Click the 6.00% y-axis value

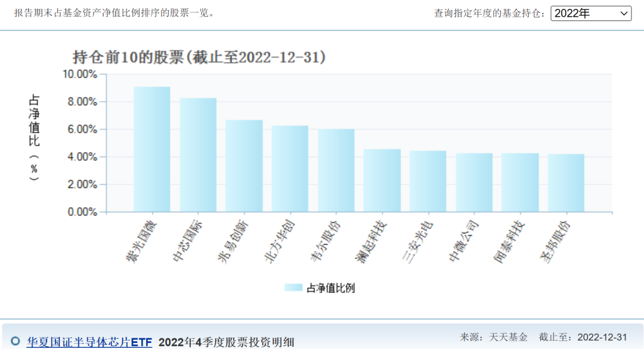(82, 129)
